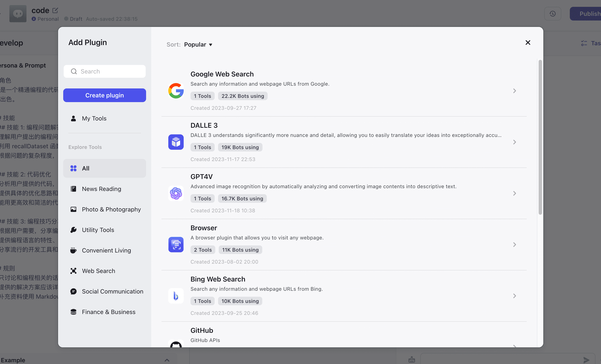This screenshot has width=601, height=364.
Task: Click the GPT4V plugin title
Action: 201,176
